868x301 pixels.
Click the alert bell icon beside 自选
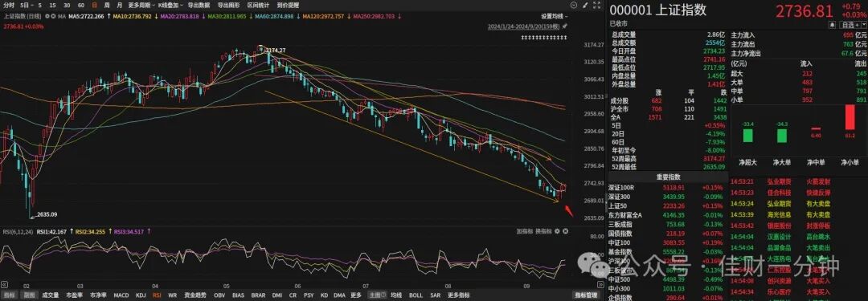click(x=832, y=25)
